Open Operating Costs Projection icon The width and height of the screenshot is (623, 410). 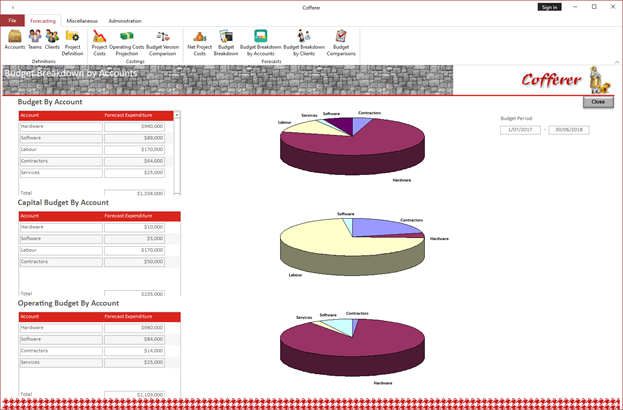coord(127,43)
